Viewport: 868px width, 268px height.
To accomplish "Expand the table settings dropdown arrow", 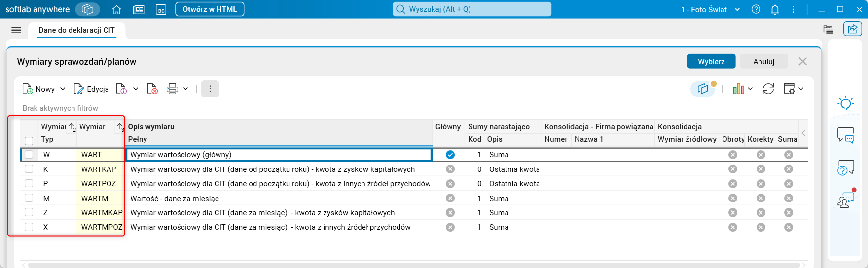I will click(x=801, y=89).
